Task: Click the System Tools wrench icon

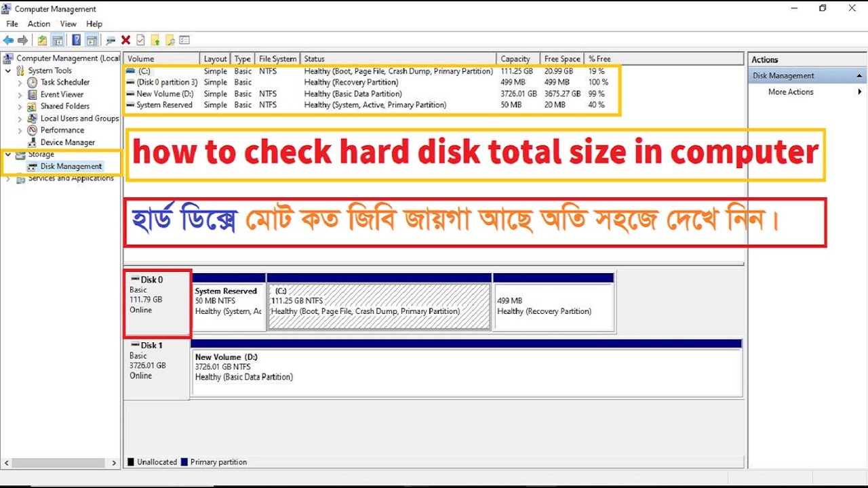Action: pos(20,70)
